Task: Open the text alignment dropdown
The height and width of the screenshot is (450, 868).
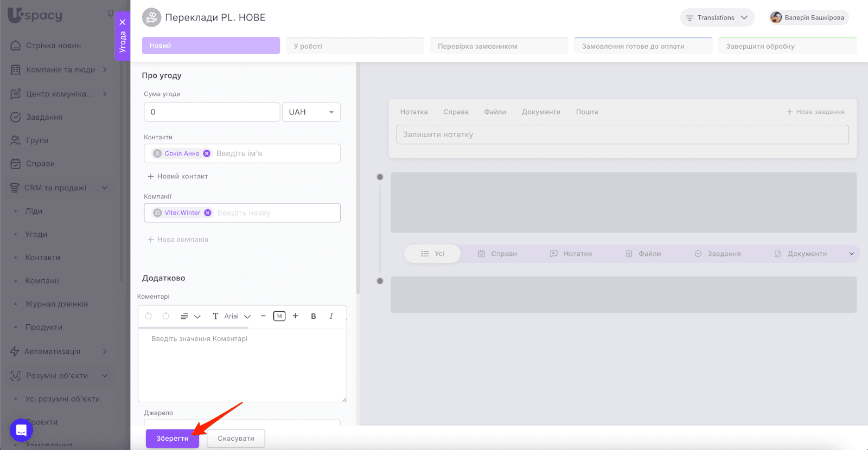Action: [190, 316]
